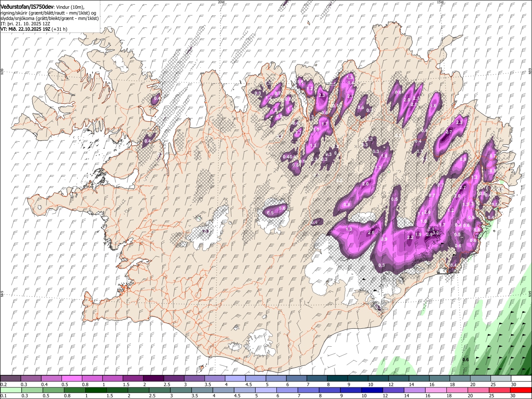The image size is (532, 399).
Task: Pick the darkest green rain swatch at 1
Action: pos(96,390)
